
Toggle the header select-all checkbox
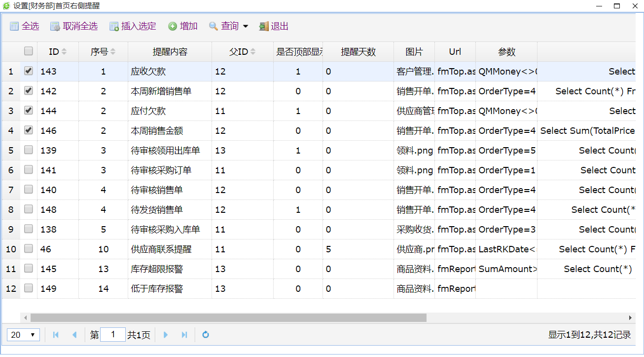(x=29, y=51)
